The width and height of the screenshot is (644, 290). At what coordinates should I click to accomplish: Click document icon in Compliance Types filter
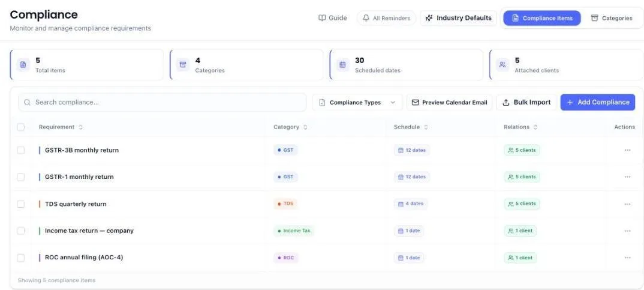[322, 103]
